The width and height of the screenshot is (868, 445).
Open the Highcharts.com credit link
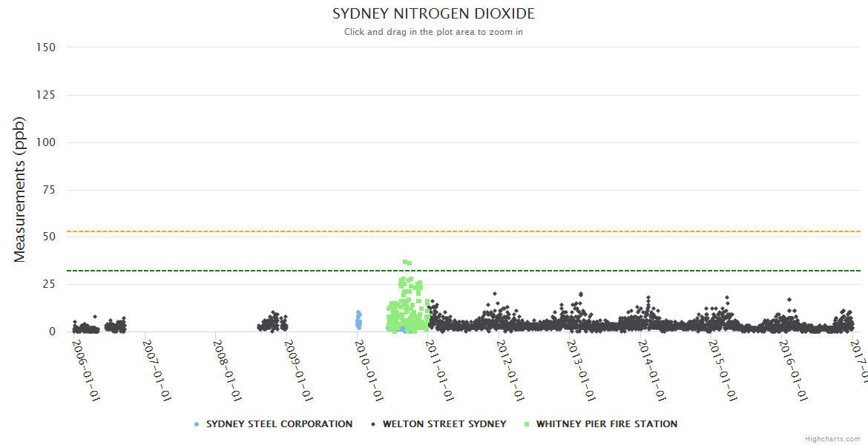tap(832, 439)
